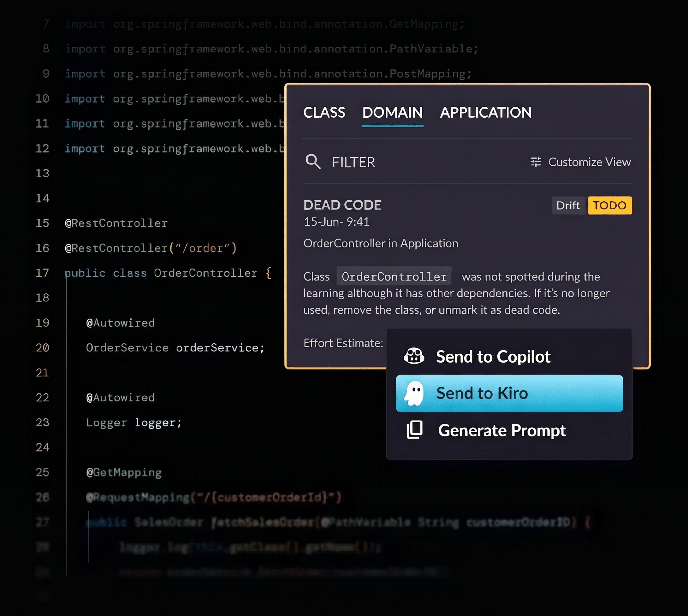Choose Send to Copilot
The width and height of the screenshot is (688, 616).
[x=509, y=356]
